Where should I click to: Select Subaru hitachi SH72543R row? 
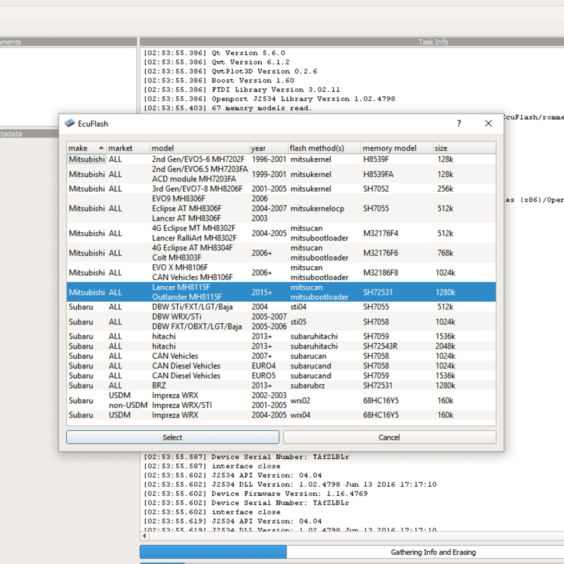tap(281, 346)
